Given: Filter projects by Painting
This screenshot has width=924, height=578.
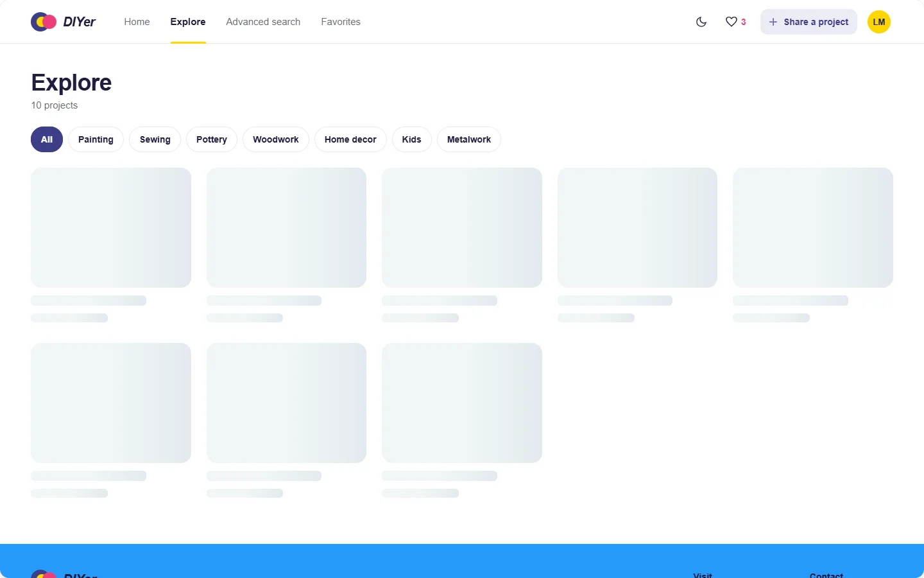Looking at the screenshot, I should click(96, 139).
